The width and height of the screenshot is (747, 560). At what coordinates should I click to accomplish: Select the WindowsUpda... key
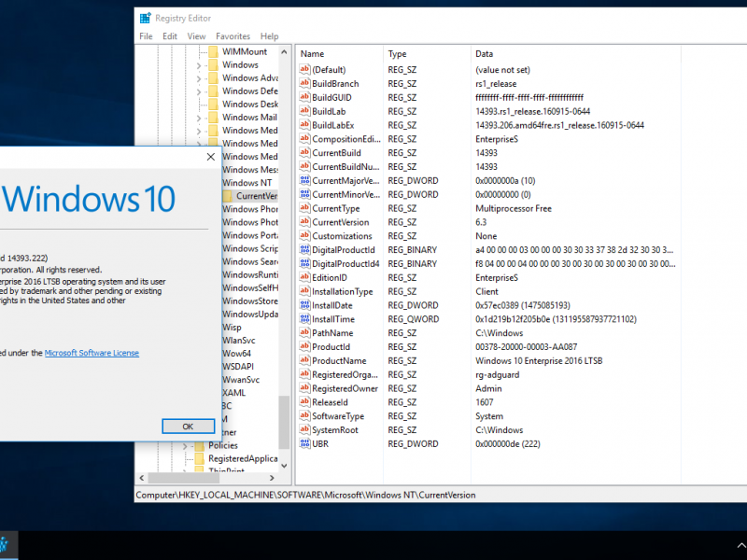pos(250,315)
